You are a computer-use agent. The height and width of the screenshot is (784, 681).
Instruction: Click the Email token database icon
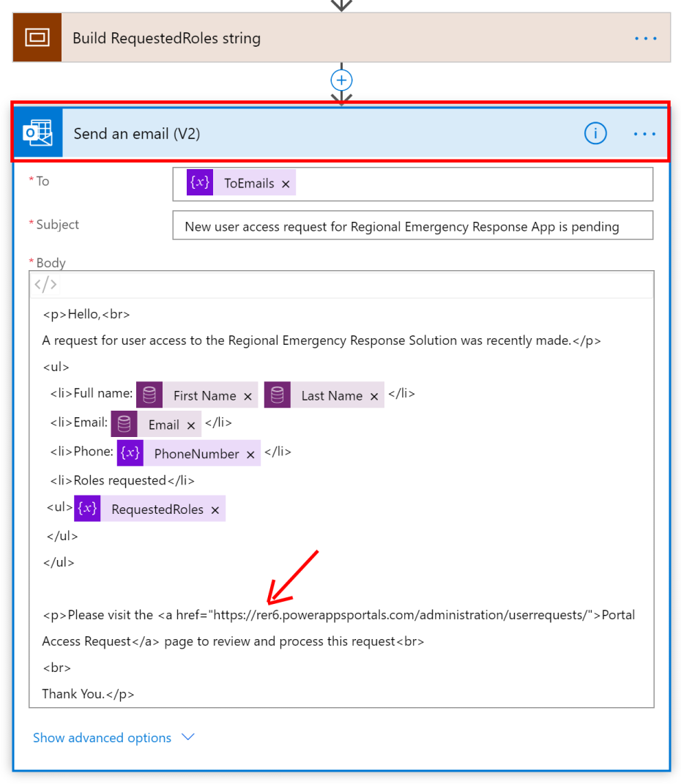pyautogui.click(x=124, y=424)
